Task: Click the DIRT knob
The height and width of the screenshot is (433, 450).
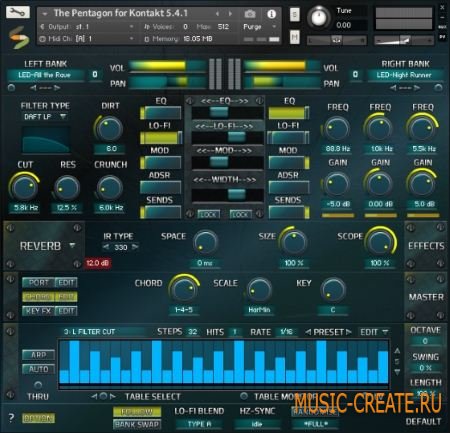Action: [x=109, y=129]
